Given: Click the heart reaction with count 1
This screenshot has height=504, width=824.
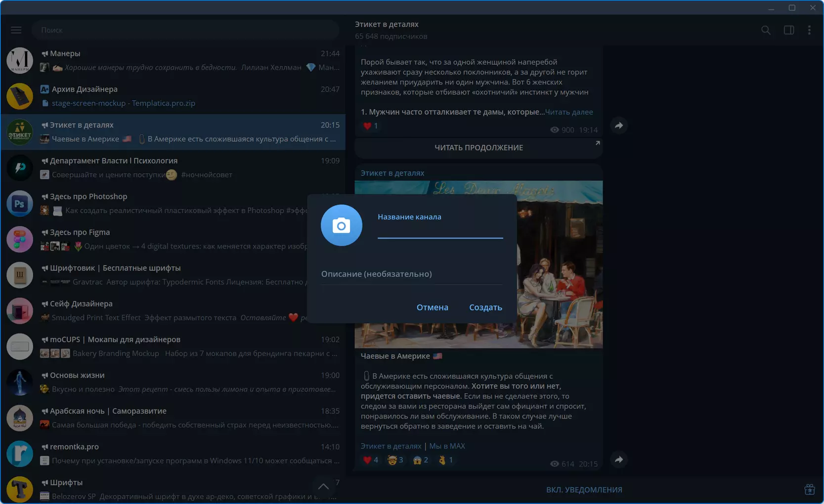Looking at the screenshot, I should (370, 126).
